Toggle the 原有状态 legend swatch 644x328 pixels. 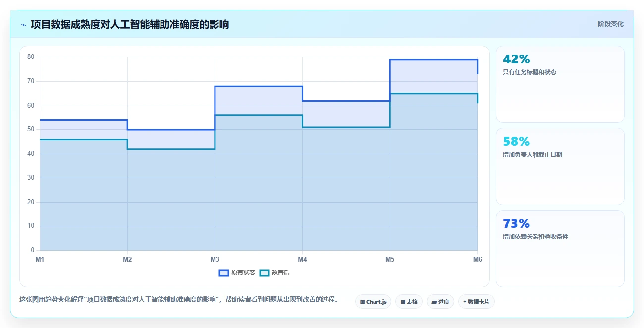(x=223, y=273)
